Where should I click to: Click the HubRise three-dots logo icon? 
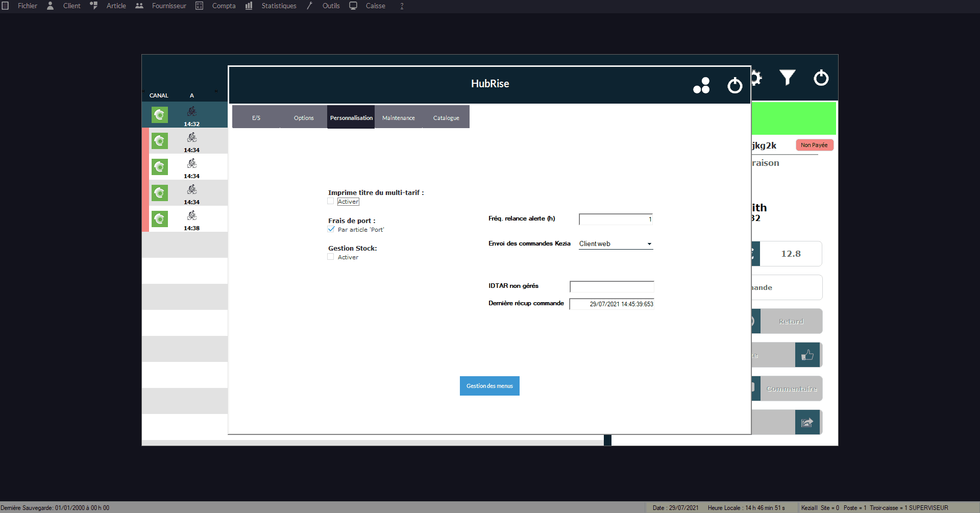(701, 85)
